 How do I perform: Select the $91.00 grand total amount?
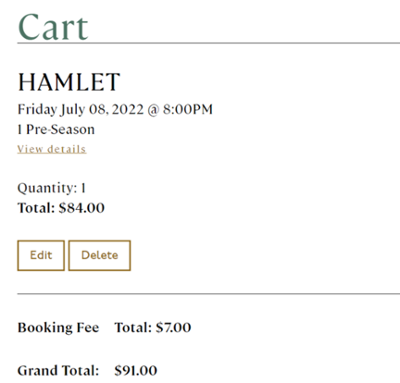click(136, 371)
